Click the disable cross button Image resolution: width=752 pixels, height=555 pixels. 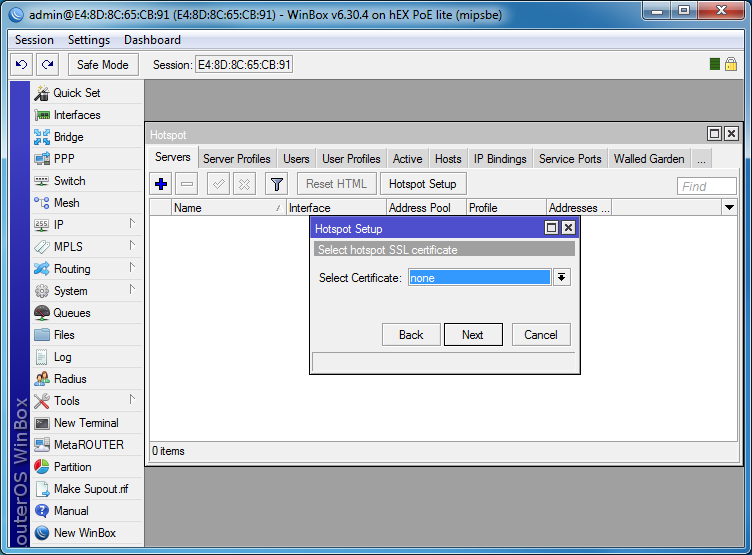pos(244,184)
